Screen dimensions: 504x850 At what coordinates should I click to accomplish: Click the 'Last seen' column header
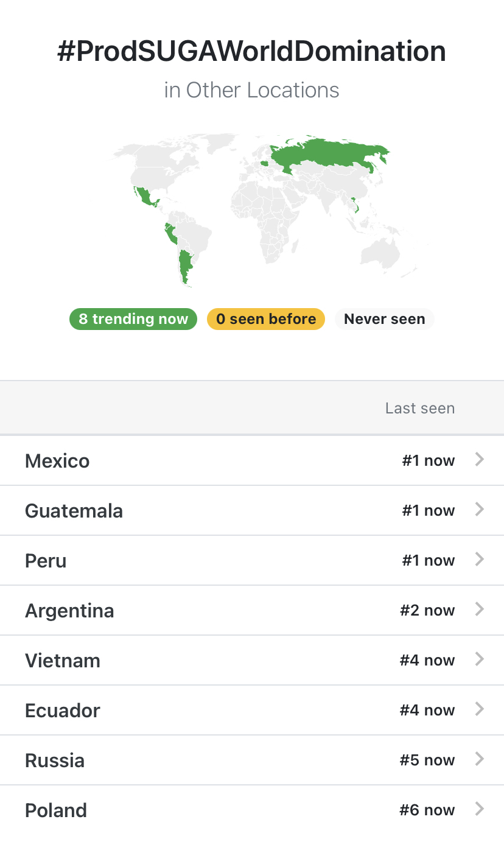[419, 408]
